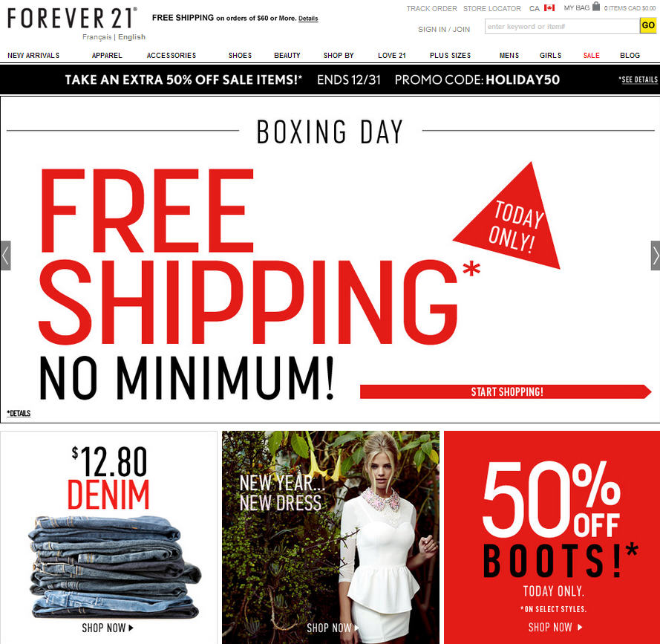Open the $12.80 Denim promo tile
The image size is (660, 644).
(109, 537)
